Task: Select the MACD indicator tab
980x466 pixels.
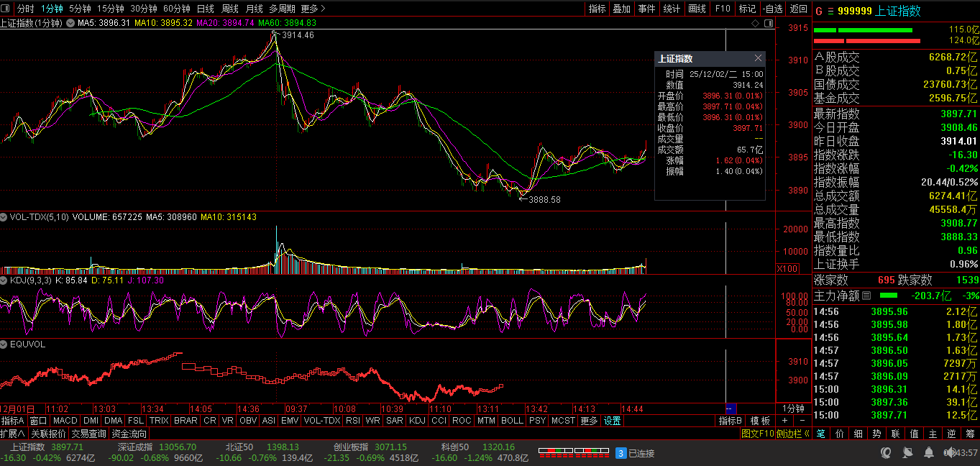Action: coord(65,421)
